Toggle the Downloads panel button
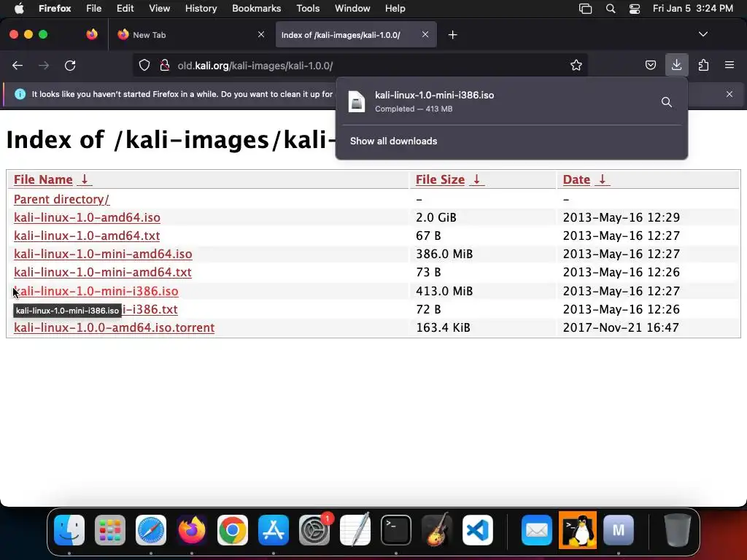The width and height of the screenshot is (747, 560). [676, 65]
